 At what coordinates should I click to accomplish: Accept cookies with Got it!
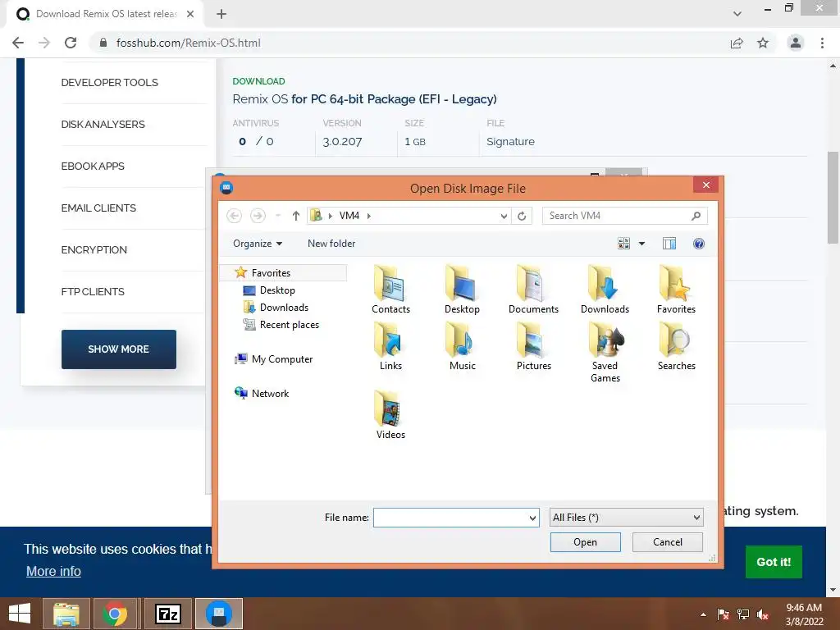click(x=774, y=562)
